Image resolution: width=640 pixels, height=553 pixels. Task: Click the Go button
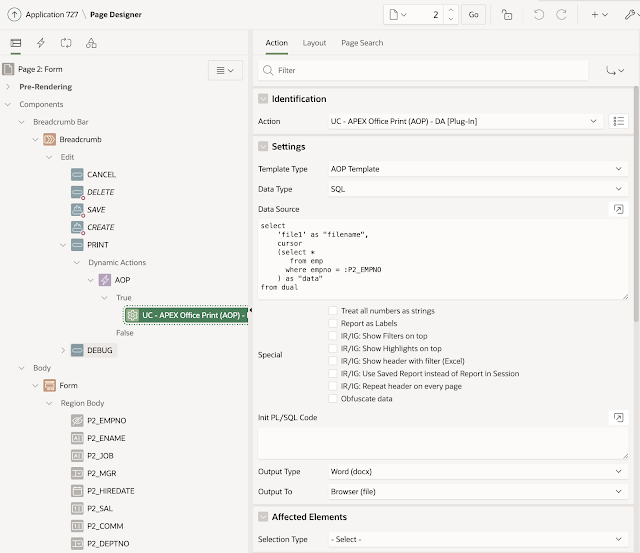(473, 15)
